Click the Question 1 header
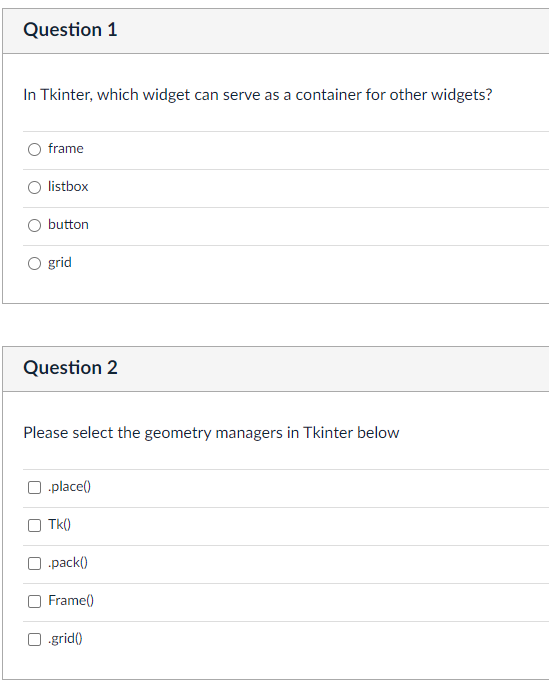 click(x=70, y=30)
